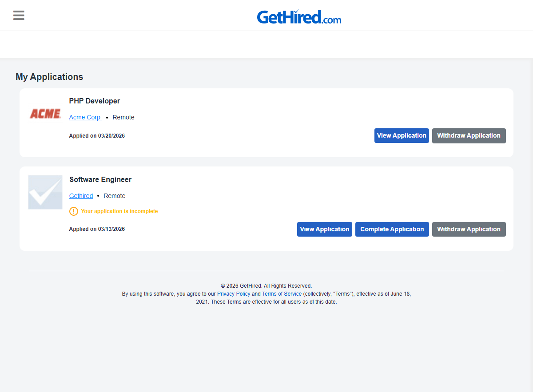Withdraw the PHP Developer application

click(x=469, y=136)
